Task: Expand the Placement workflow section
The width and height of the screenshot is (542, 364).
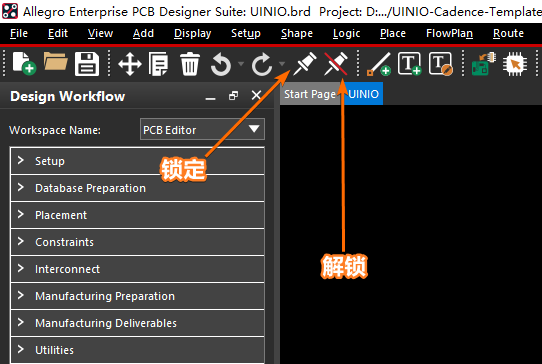Action: click(x=138, y=215)
